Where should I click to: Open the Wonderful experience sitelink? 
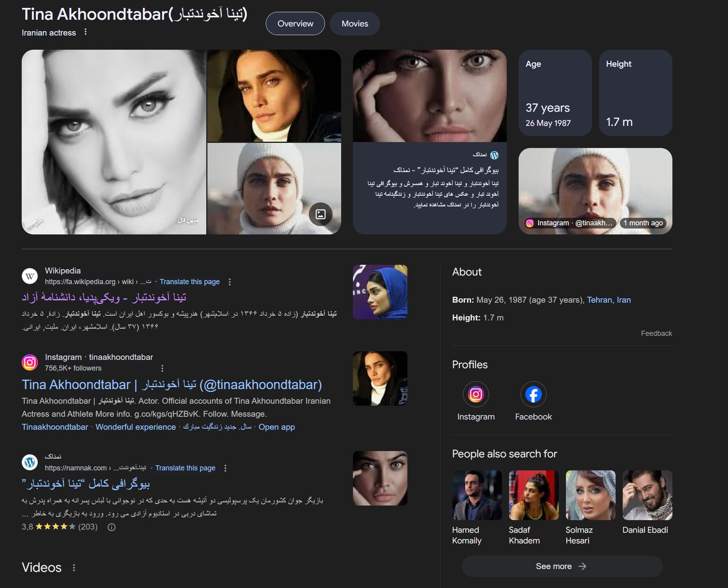[x=136, y=427]
